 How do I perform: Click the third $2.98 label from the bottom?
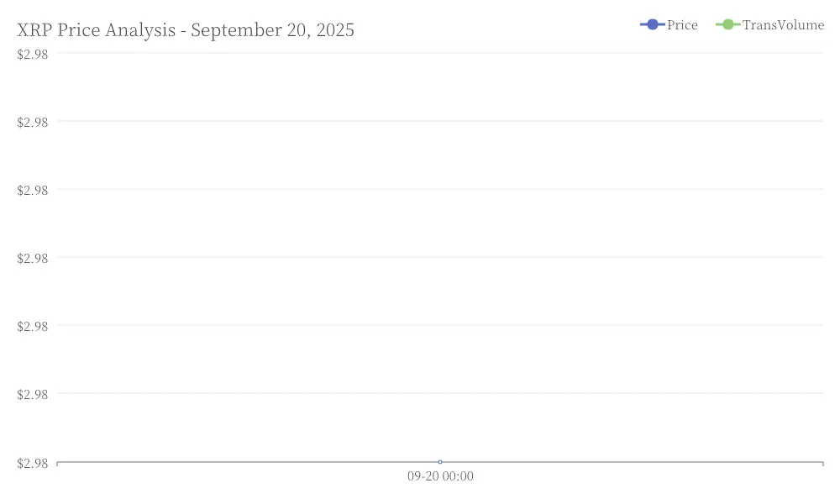(x=33, y=326)
